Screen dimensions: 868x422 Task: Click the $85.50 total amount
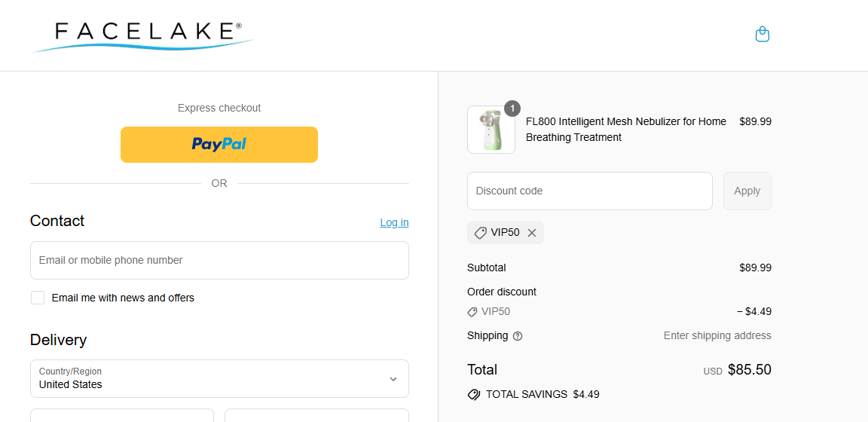point(749,369)
